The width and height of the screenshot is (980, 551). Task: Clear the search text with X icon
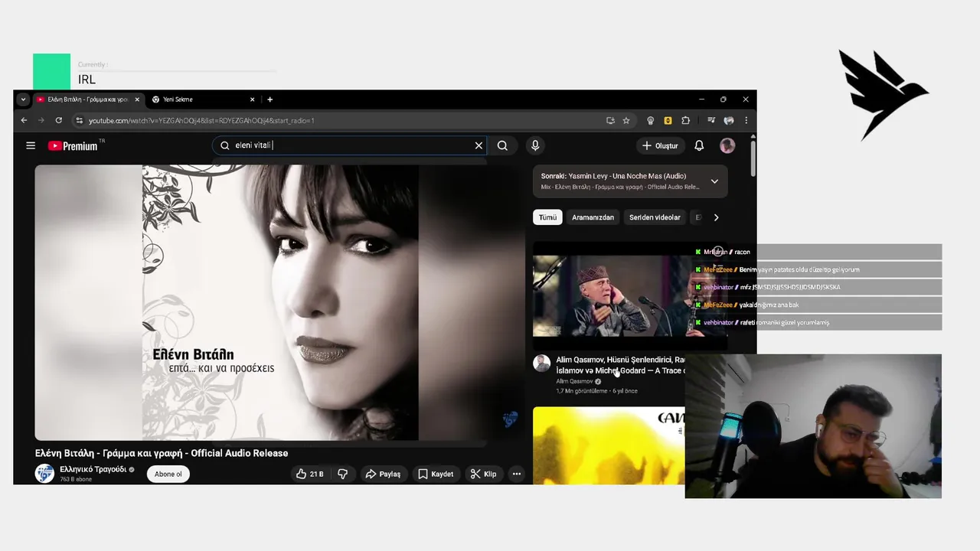tap(479, 145)
